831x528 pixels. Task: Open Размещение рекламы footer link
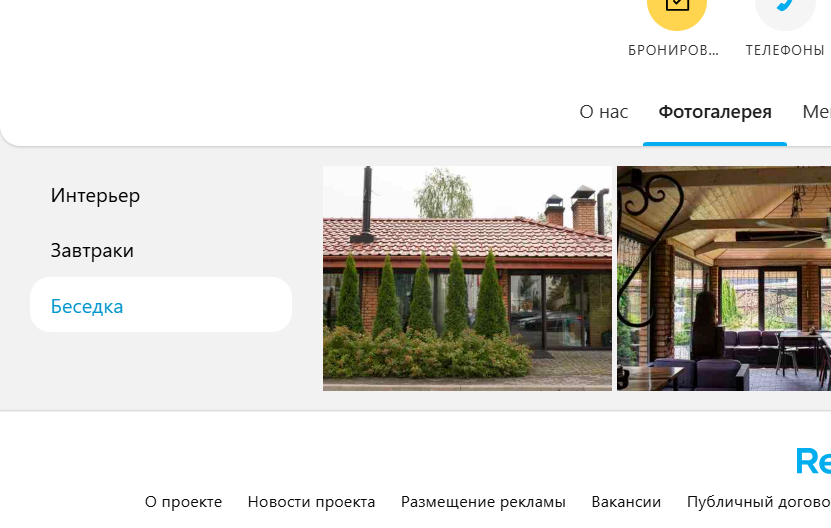(483, 501)
